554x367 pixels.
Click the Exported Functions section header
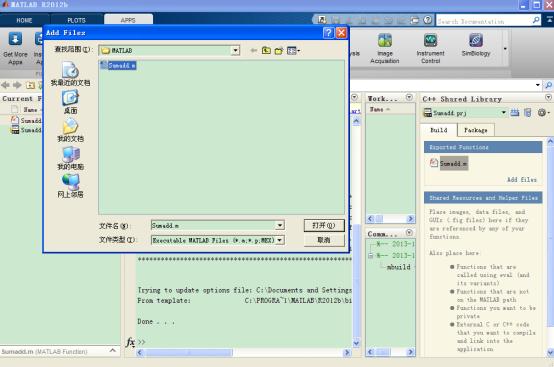pyautogui.click(x=483, y=147)
